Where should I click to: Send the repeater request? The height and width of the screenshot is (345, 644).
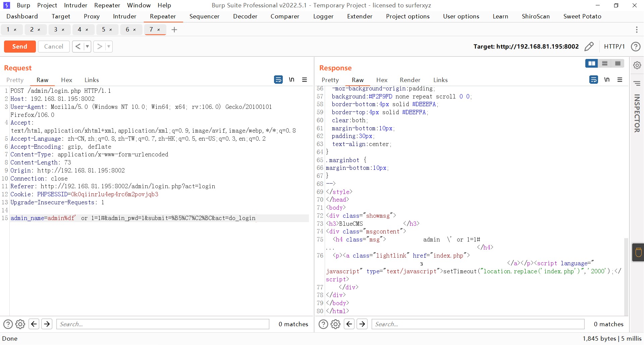(20, 47)
